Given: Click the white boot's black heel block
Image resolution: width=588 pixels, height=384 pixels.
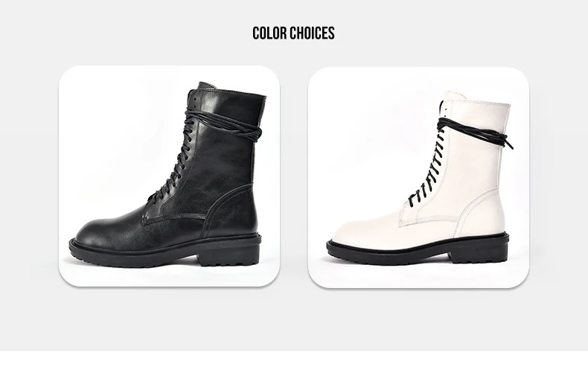Looking at the screenshot, I should (x=479, y=254).
